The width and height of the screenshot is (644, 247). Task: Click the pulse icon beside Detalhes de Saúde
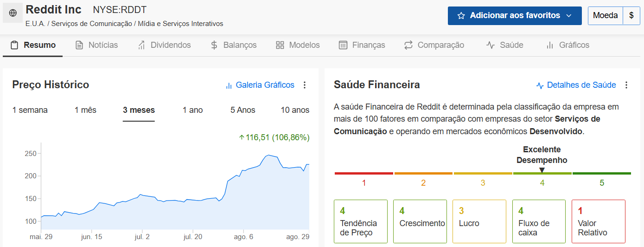[x=540, y=85]
